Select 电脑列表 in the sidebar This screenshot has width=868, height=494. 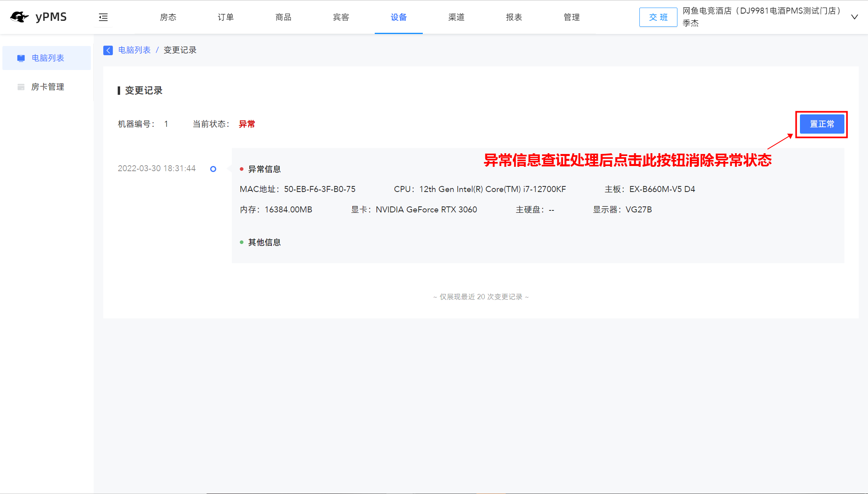(x=47, y=58)
